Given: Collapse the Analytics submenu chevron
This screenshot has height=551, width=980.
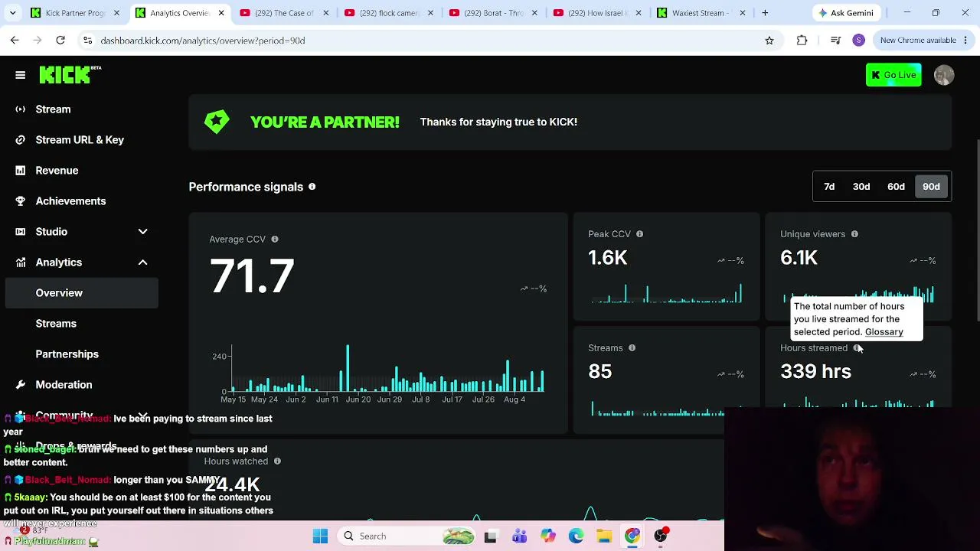Looking at the screenshot, I should tap(142, 262).
